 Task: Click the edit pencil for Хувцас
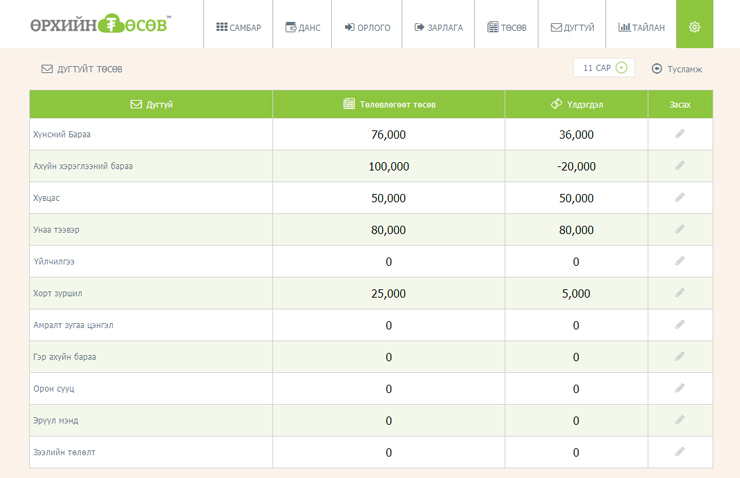(x=680, y=198)
